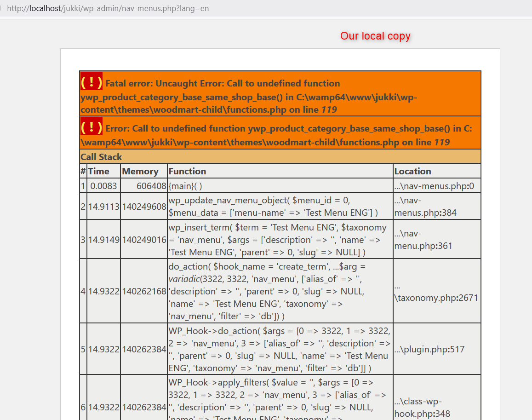Click row number 6 in call stack
Screen dimensions: 532x420
tap(83, 407)
